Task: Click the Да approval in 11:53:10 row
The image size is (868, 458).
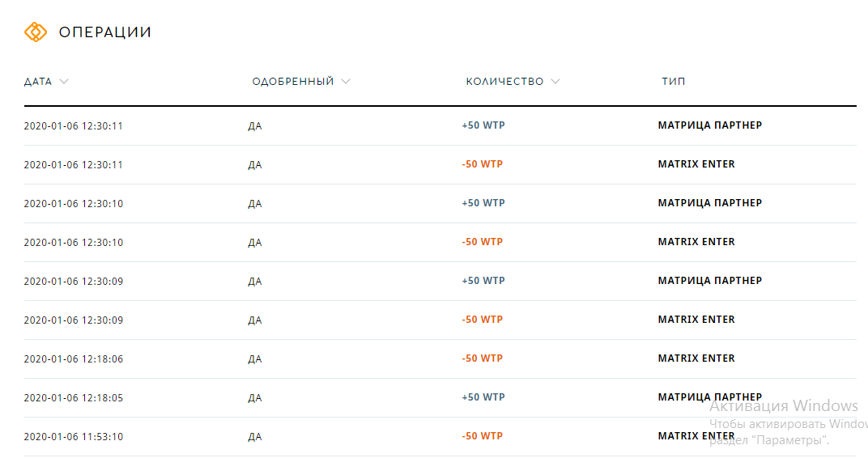Action: click(254, 437)
